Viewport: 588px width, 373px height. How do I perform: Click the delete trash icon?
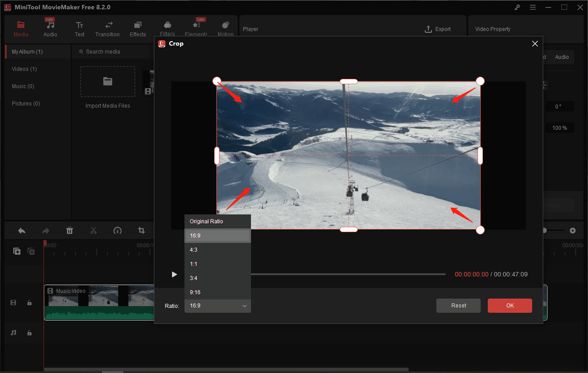[x=70, y=230]
